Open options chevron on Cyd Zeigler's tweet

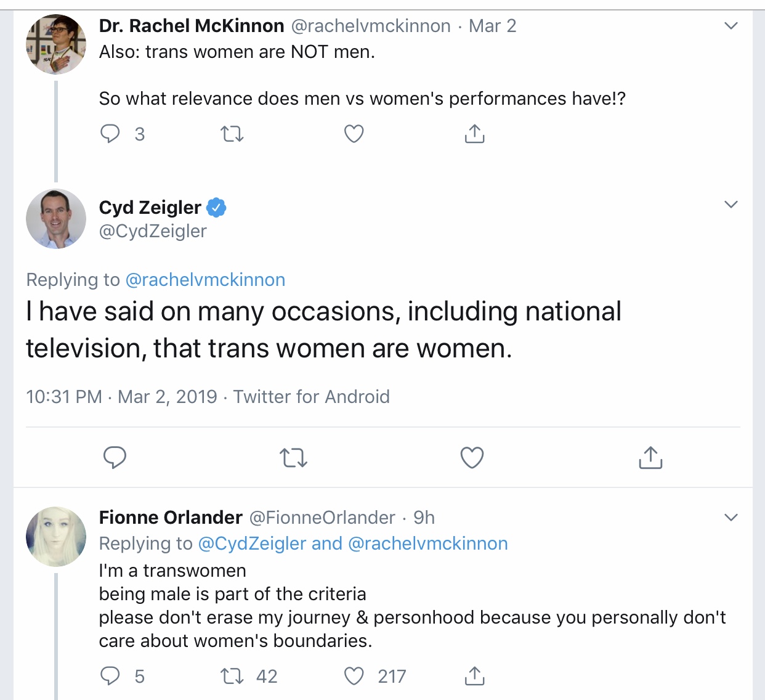tap(731, 205)
